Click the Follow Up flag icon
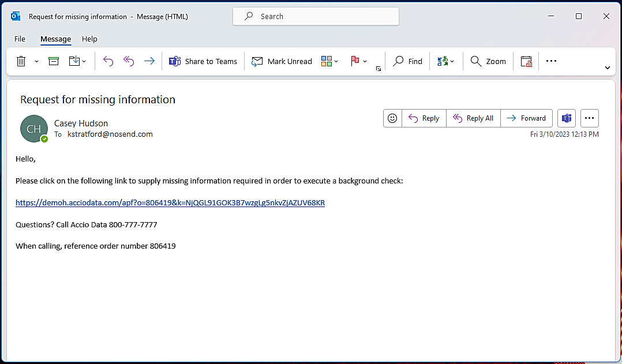This screenshot has width=622, height=364. click(355, 61)
